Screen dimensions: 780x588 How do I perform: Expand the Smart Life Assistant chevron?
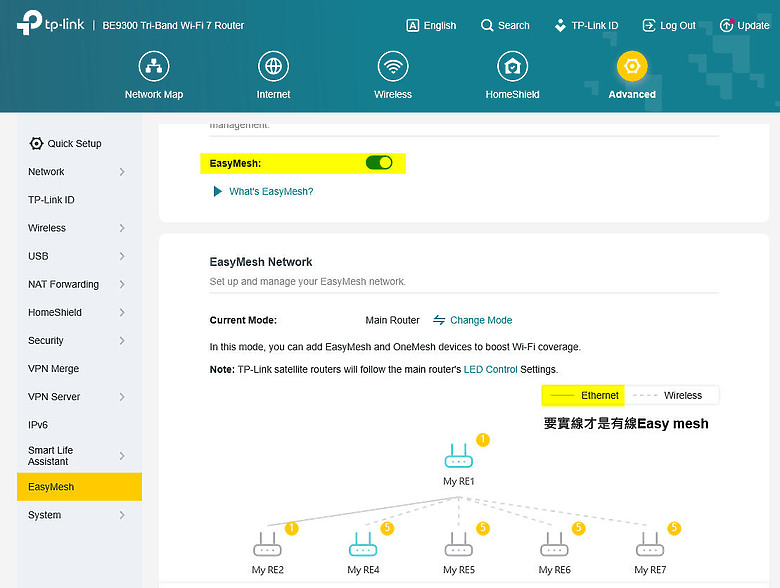tap(122, 456)
